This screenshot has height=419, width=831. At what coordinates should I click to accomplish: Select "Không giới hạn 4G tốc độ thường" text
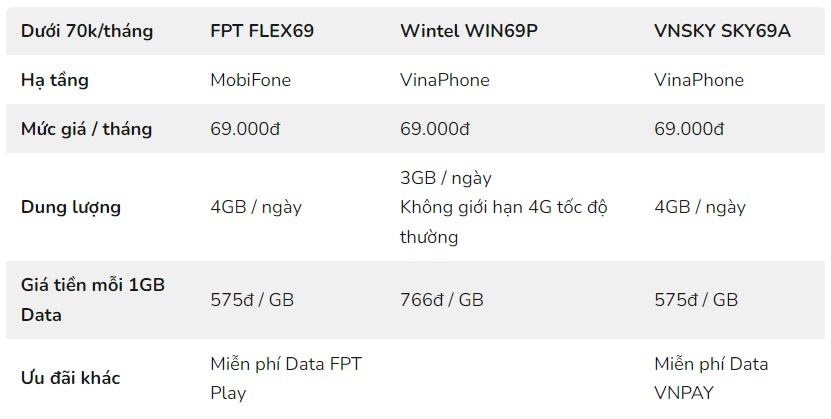coord(504,222)
